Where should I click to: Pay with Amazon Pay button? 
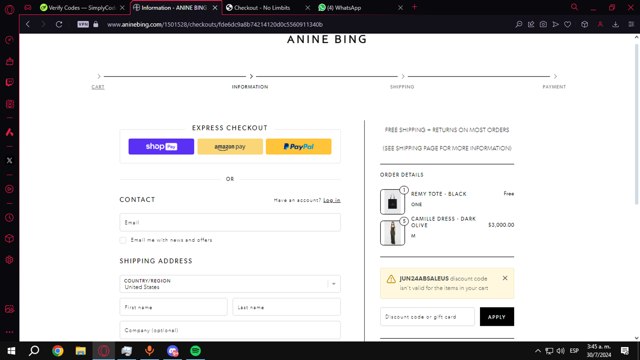(230, 147)
